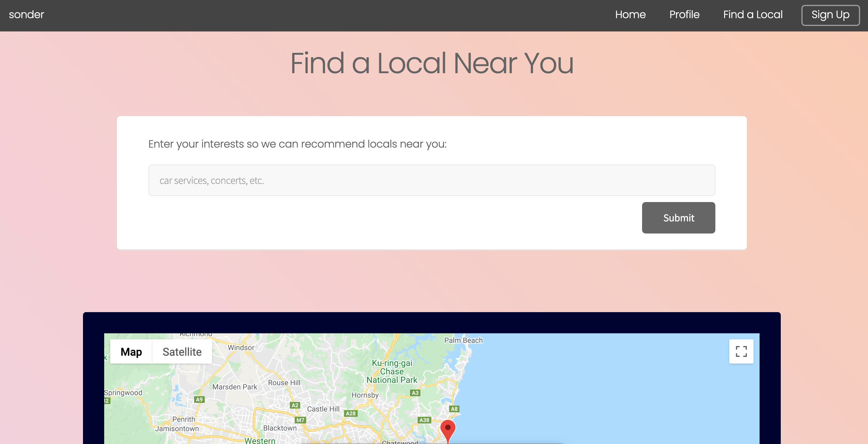Select the Map view type
This screenshot has width=868, height=444.
tap(131, 352)
